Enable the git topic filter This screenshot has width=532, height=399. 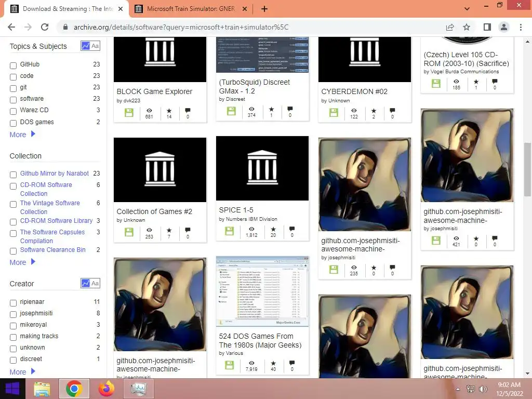pos(13,88)
